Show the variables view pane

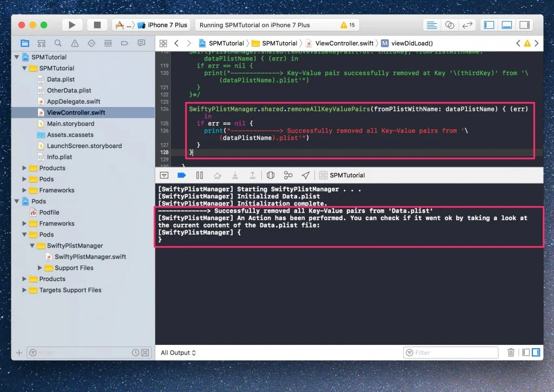point(526,353)
